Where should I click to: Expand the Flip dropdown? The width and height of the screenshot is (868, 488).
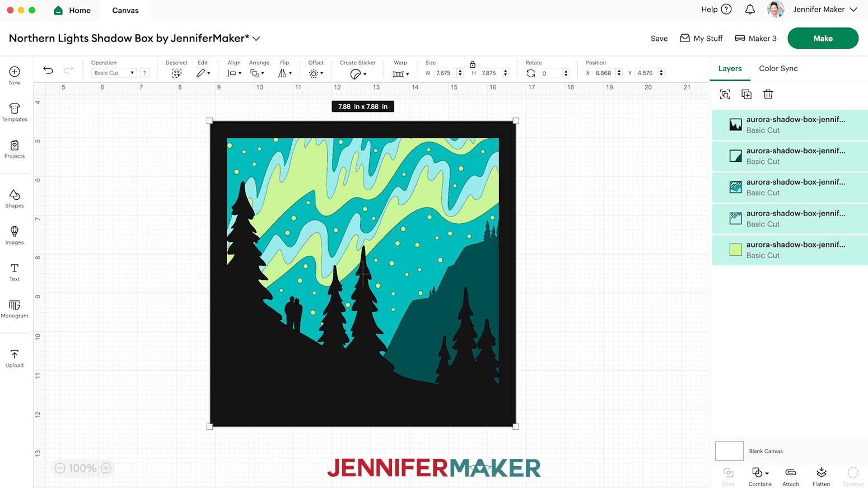(x=285, y=73)
